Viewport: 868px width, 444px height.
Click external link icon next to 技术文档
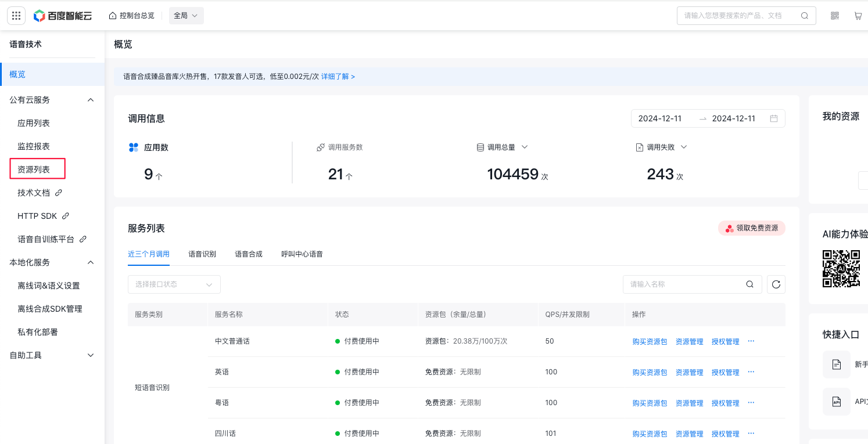click(x=59, y=192)
